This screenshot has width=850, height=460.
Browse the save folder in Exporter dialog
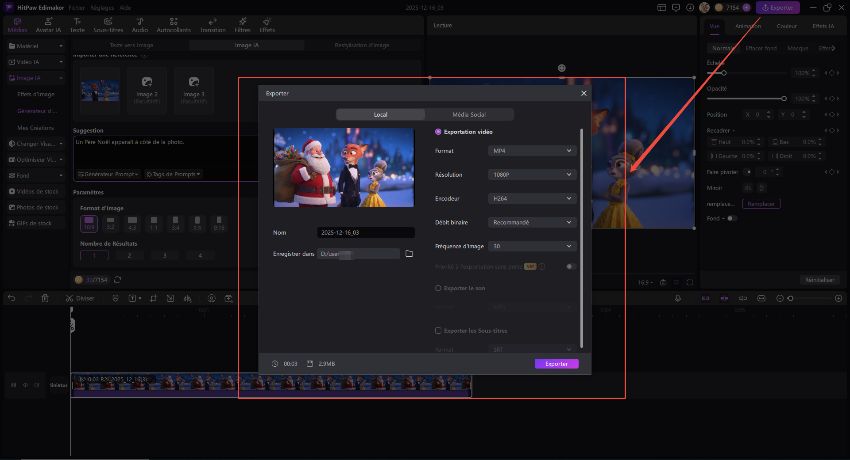[409, 254]
